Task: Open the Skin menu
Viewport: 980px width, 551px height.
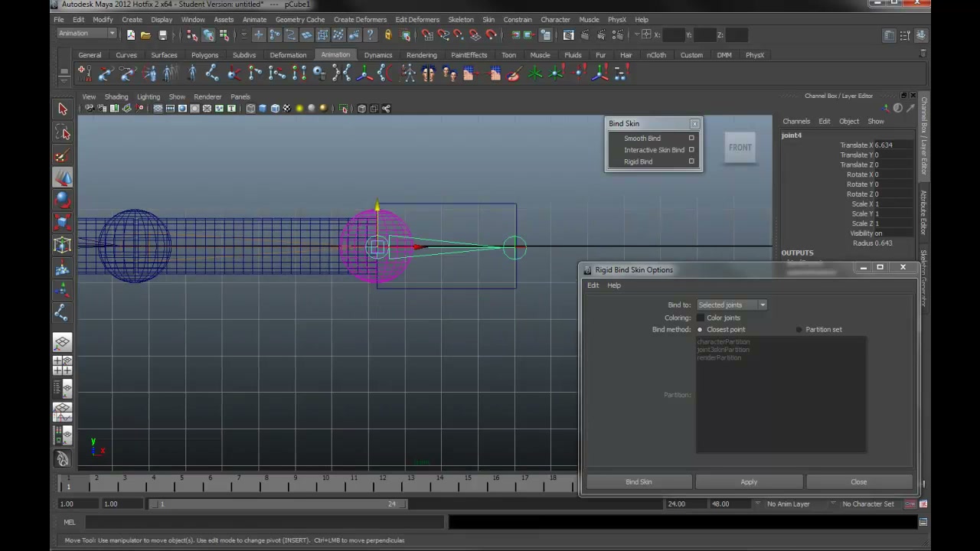Action: point(488,19)
